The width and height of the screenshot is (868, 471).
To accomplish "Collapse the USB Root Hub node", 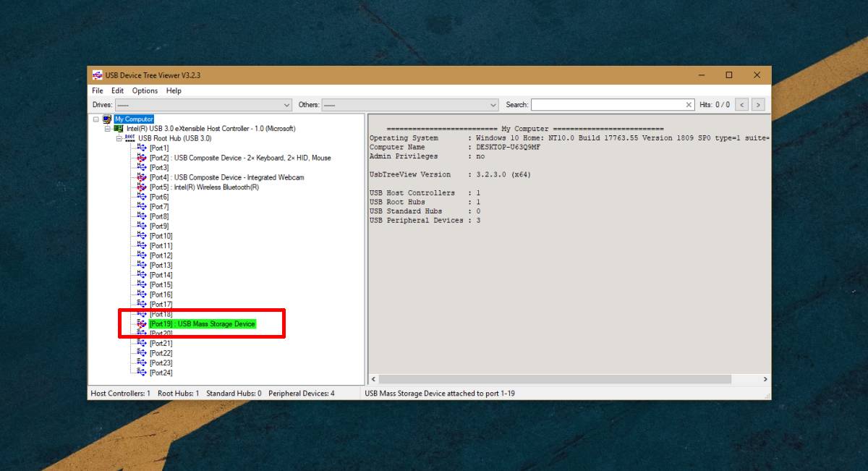I will point(119,138).
